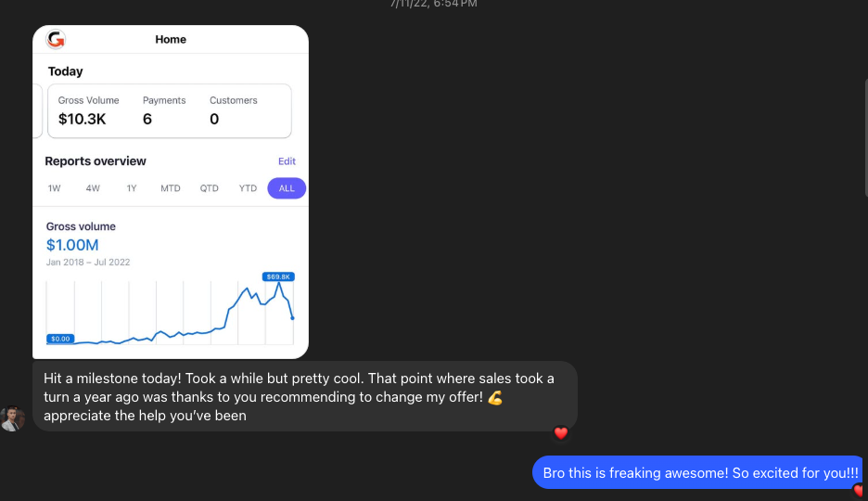The width and height of the screenshot is (868, 501).
Task: Choose the YTD range option
Action: 248,188
